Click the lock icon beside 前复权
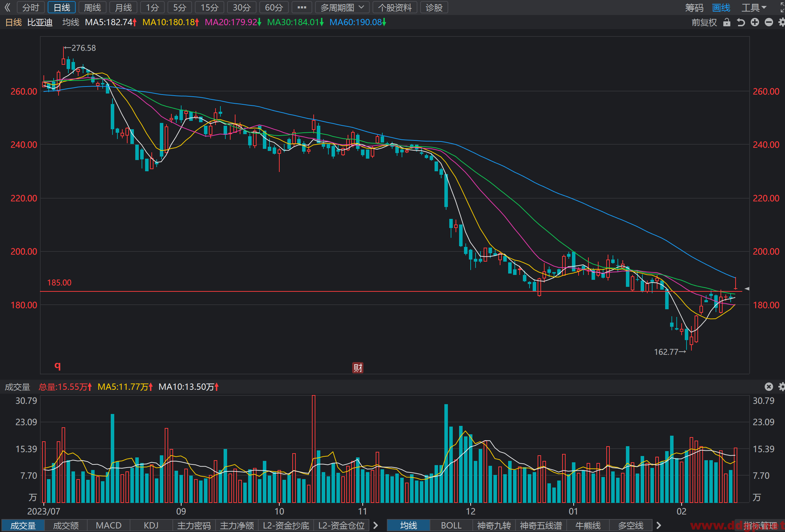The height and width of the screenshot is (532, 785). [x=727, y=22]
